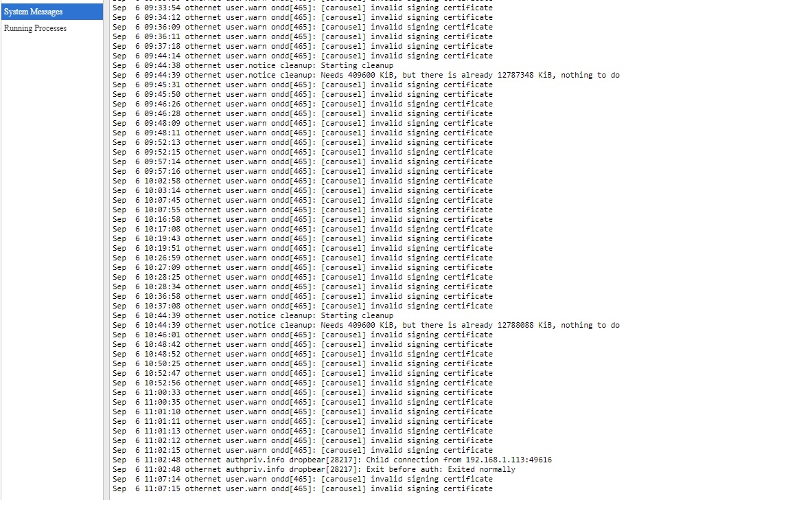
Task: Click the 10:16:58 ondd log line
Action: (x=303, y=219)
